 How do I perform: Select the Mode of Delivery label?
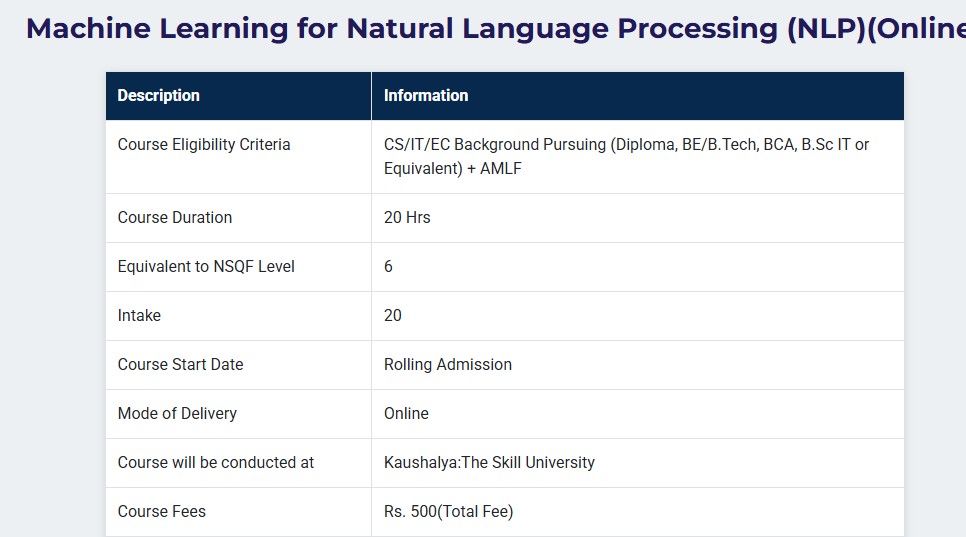click(x=177, y=414)
